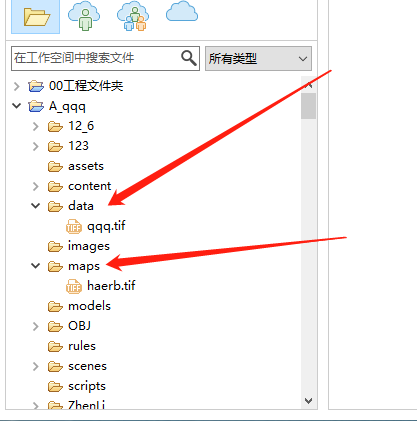Select the A_qqq project folder icon

tap(36, 106)
